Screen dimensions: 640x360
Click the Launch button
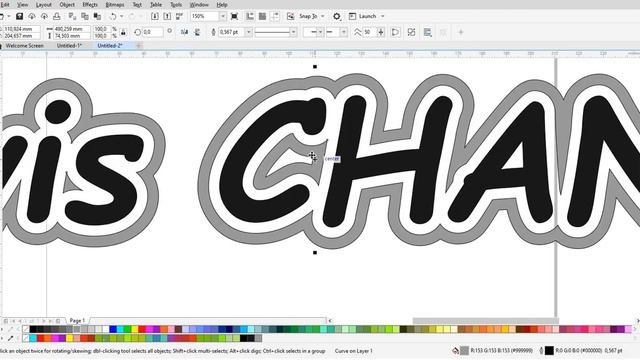[x=363, y=16]
